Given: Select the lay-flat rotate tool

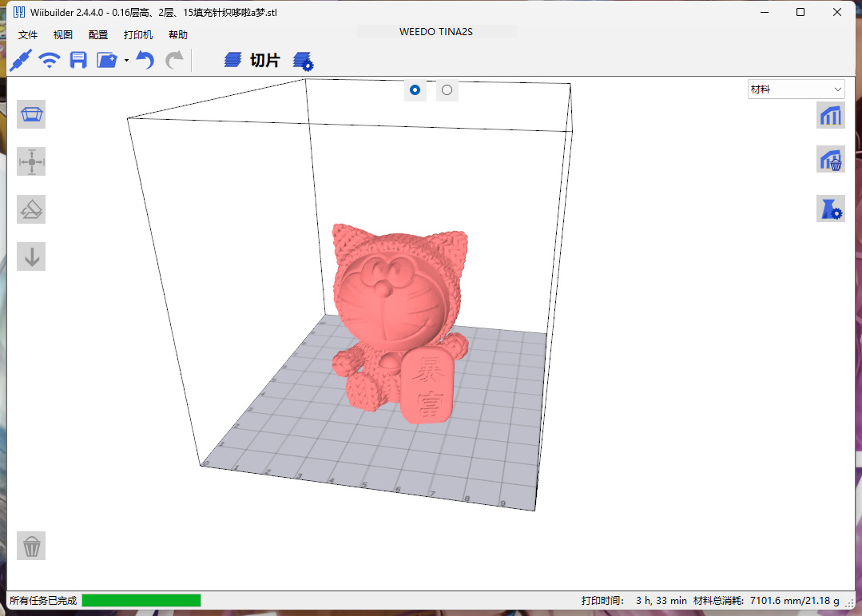Looking at the screenshot, I should pos(31,209).
